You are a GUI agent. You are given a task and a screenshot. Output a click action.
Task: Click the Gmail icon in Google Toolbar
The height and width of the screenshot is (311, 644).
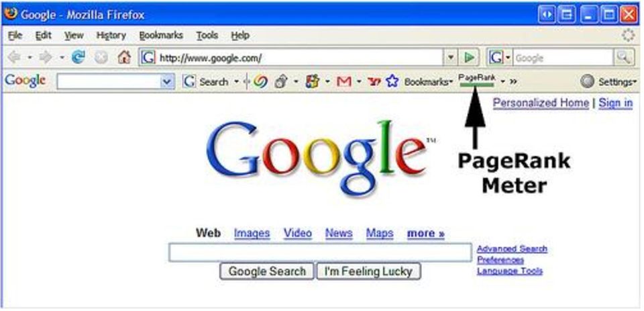pos(343,81)
